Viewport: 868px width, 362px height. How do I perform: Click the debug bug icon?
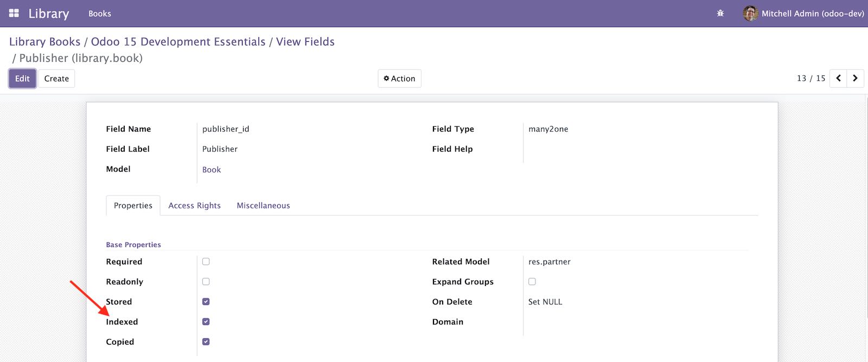720,13
